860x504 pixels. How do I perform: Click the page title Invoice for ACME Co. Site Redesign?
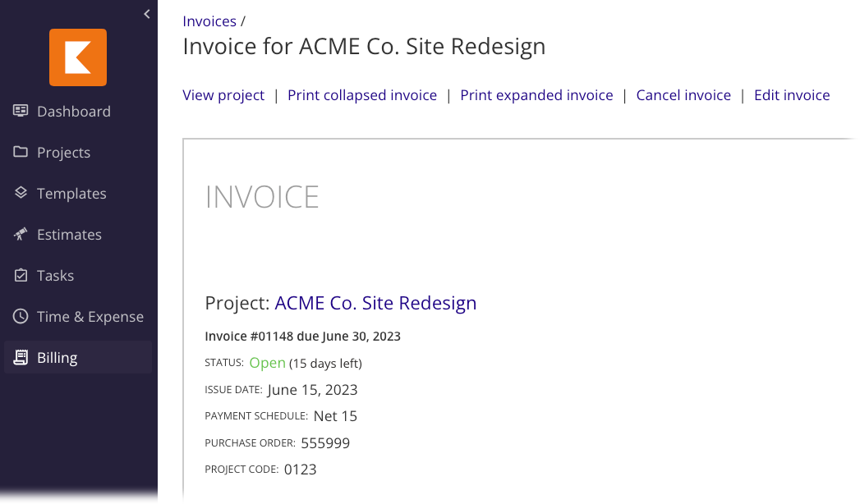[364, 47]
